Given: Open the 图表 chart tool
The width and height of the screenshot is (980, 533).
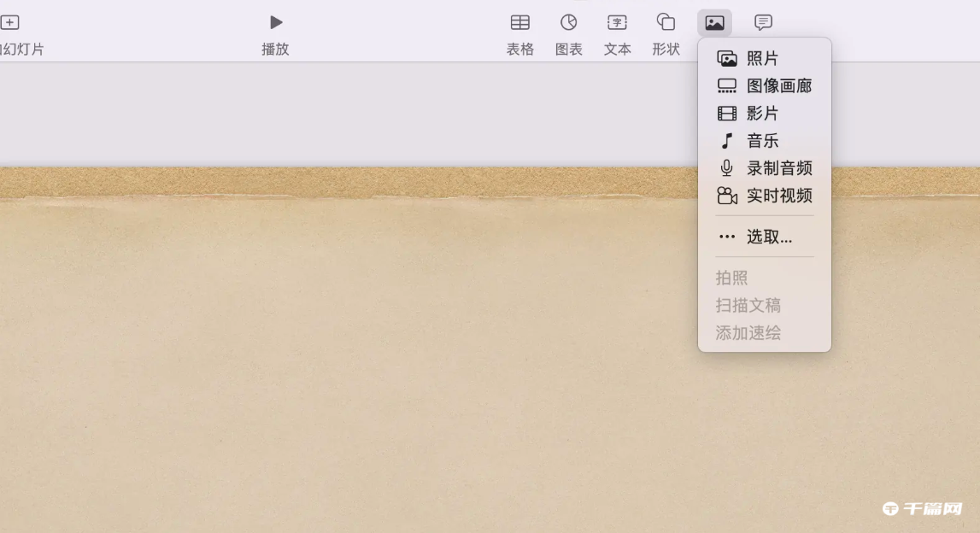Looking at the screenshot, I should pos(568,23).
